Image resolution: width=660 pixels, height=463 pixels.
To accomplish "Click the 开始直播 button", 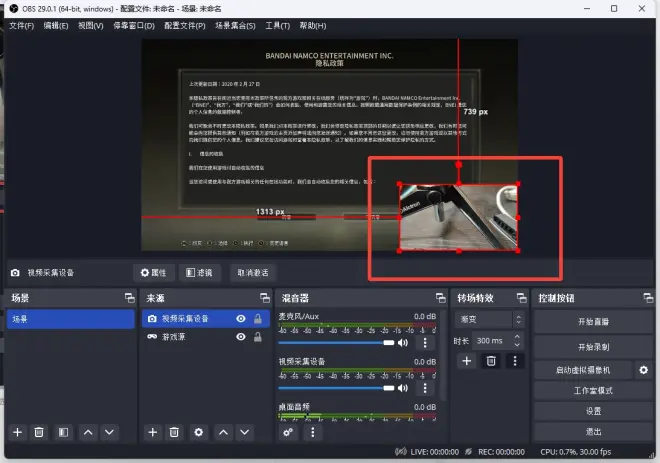I will [593, 322].
